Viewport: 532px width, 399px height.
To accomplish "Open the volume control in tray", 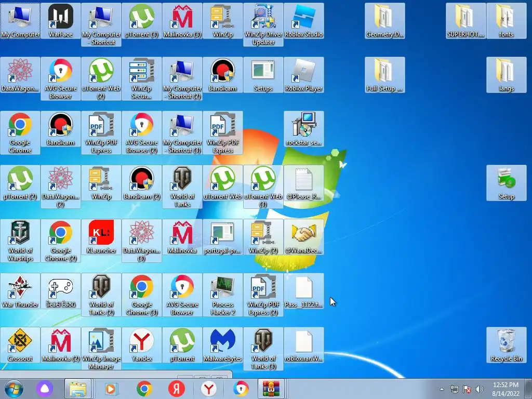I will click(480, 389).
